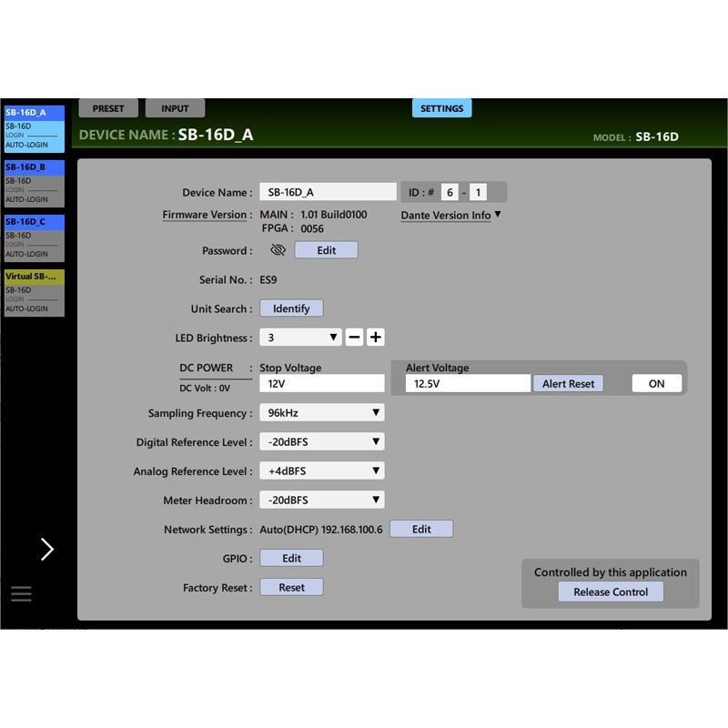Click the Device Name input field

coord(328,192)
